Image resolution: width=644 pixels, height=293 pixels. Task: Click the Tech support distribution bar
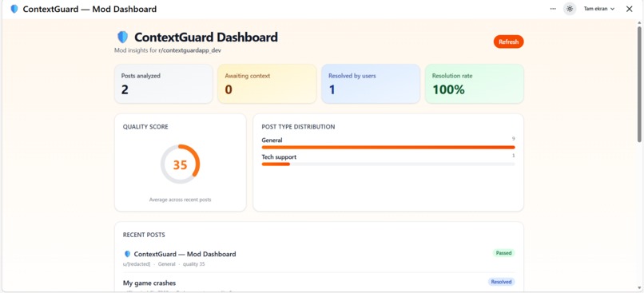388,164
